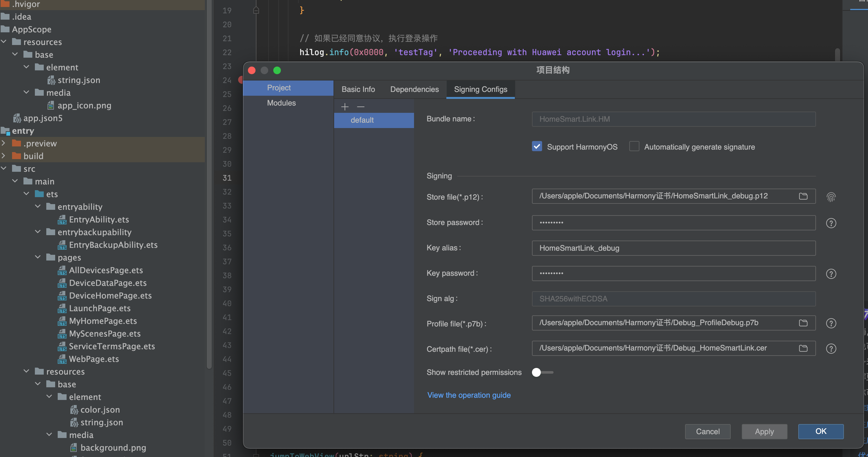Select DeviceDataPage.ets file icon
Image resolution: width=868 pixels, height=457 pixels.
click(62, 283)
